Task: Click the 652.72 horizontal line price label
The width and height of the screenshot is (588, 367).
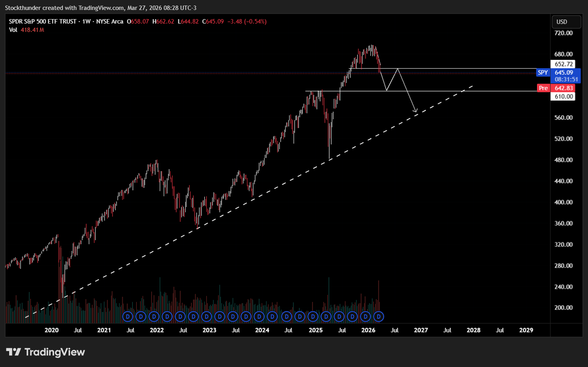Action: coord(563,64)
